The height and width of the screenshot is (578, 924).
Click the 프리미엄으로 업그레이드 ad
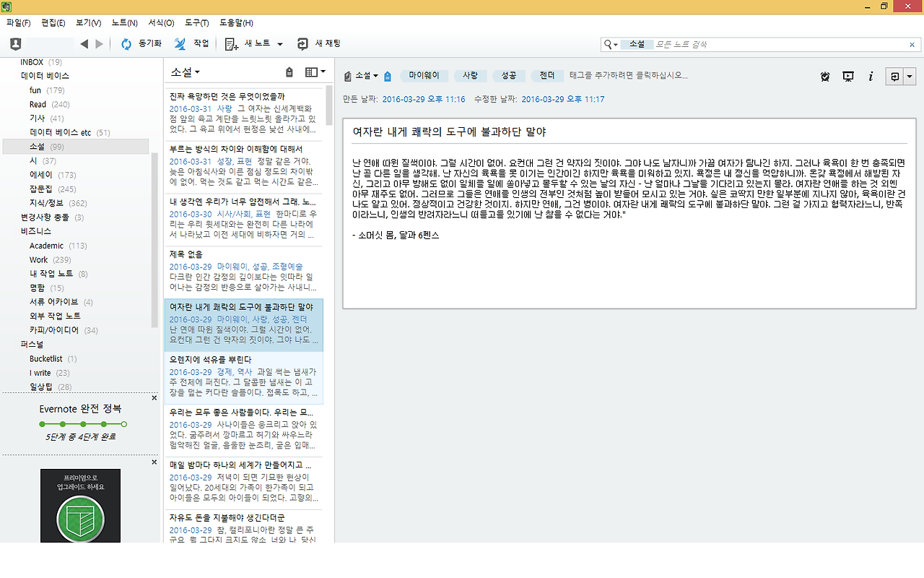[x=79, y=506]
